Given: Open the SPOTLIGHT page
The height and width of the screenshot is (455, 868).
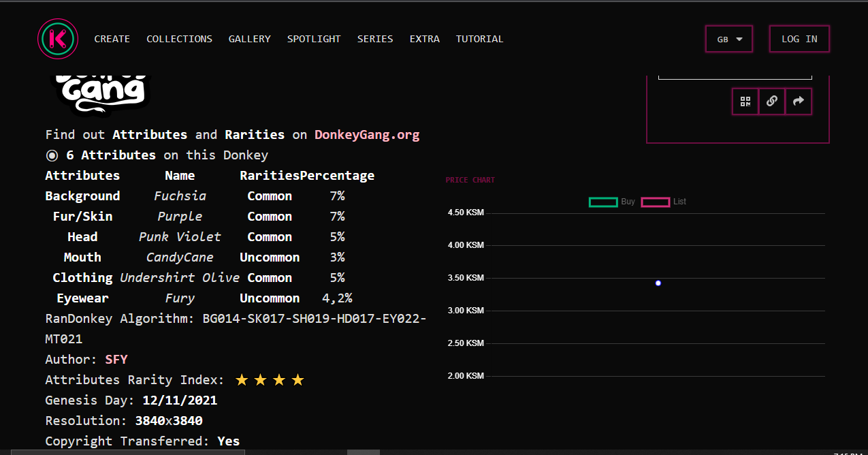Looking at the screenshot, I should (x=314, y=39).
